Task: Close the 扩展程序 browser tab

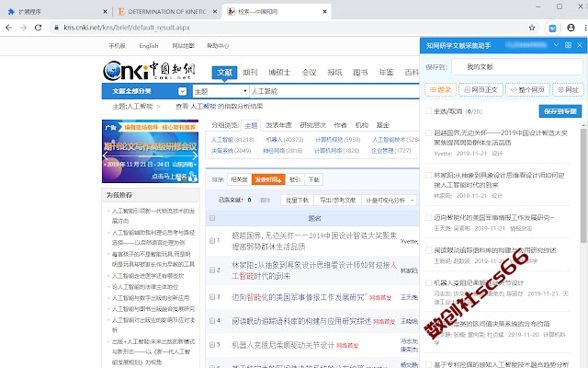Action: (105, 12)
